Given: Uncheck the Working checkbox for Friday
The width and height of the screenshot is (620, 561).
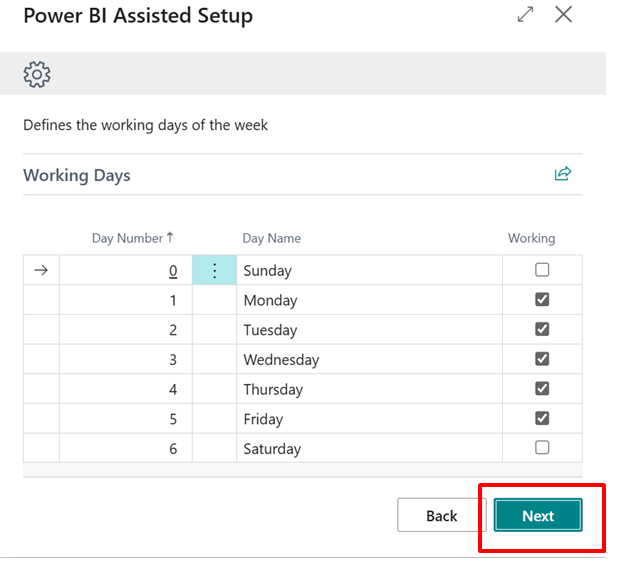Looking at the screenshot, I should [542, 418].
